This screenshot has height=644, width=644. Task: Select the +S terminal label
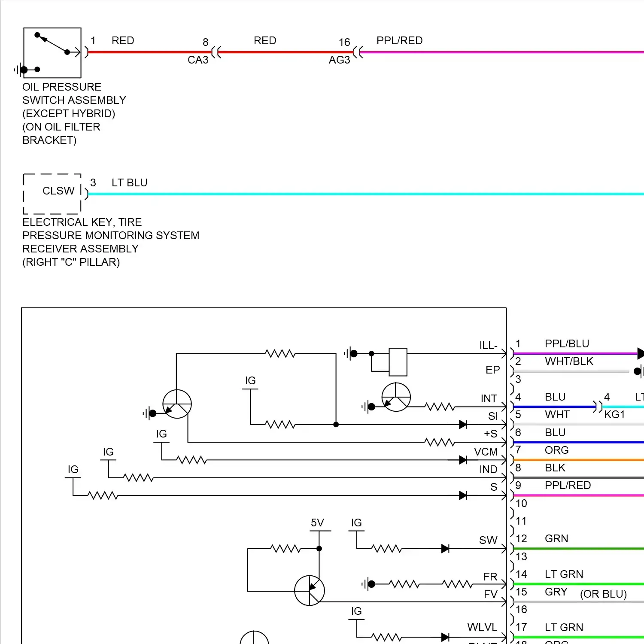pyautogui.click(x=490, y=434)
